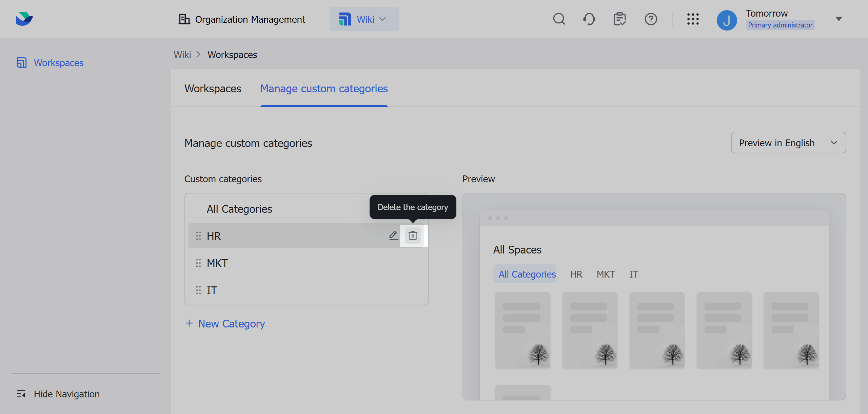Viewport: 868px width, 414px height.
Task: Click the Hide Navigation collapse icon
Action: [21, 394]
